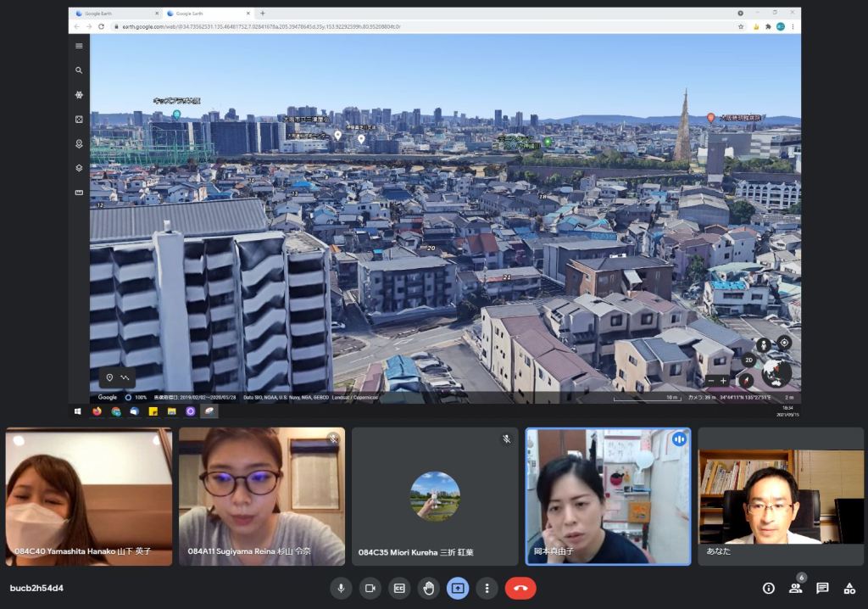Expand the Google Earth hamburger menu

(x=79, y=46)
